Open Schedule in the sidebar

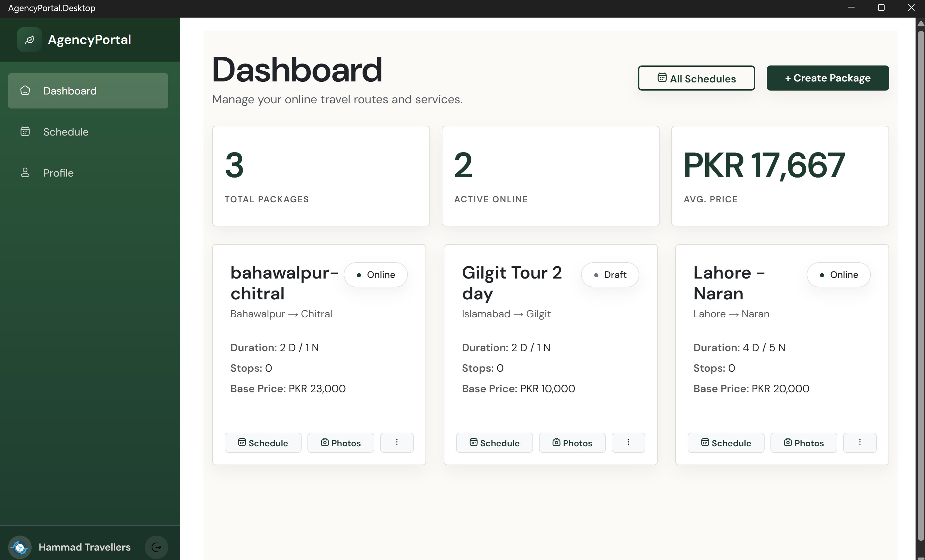(x=88, y=132)
